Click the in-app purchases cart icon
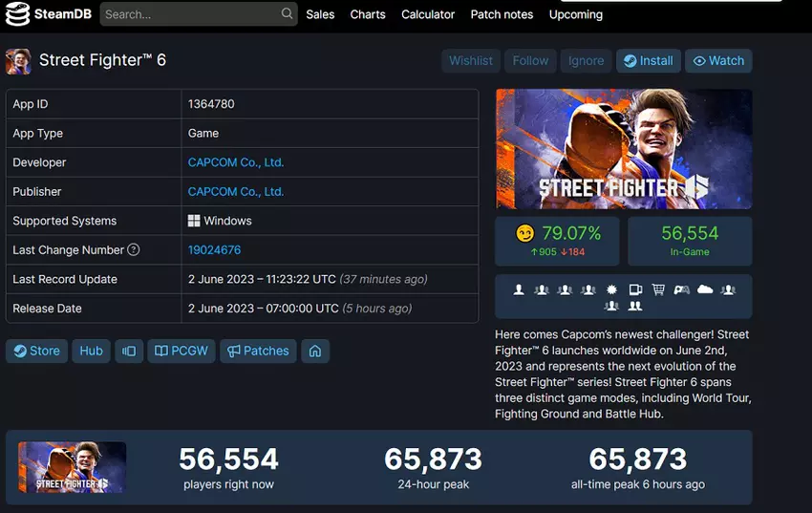This screenshot has height=513, width=812. [658, 289]
